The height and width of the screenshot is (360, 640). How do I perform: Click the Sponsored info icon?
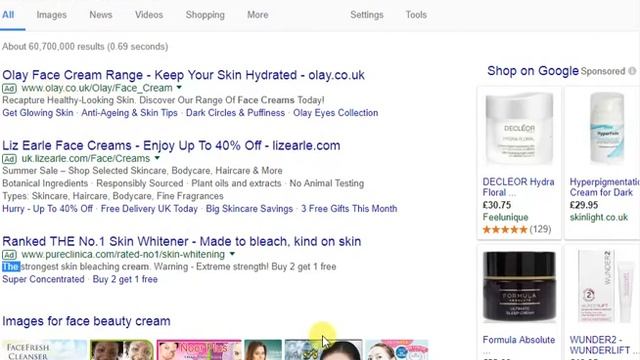click(632, 71)
